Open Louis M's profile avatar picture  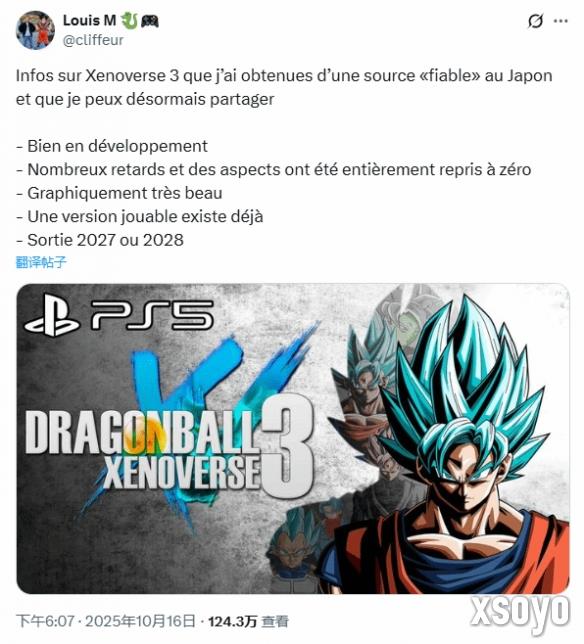coord(35,30)
